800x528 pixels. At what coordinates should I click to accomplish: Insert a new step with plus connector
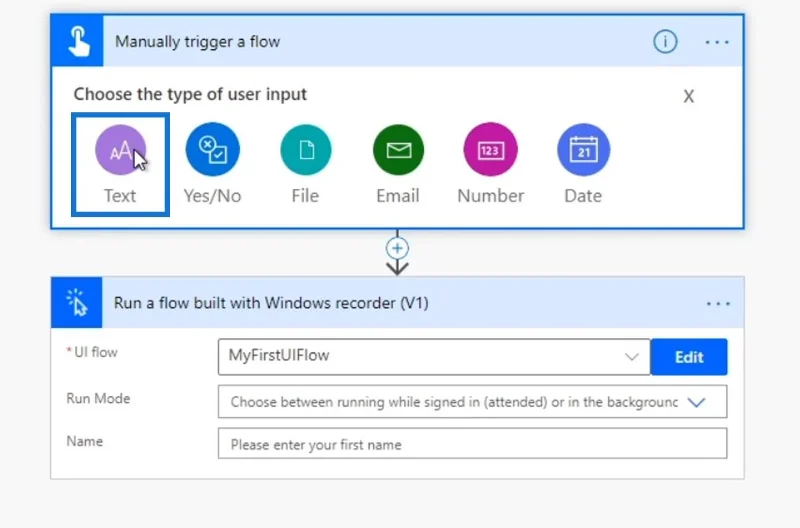pos(397,248)
